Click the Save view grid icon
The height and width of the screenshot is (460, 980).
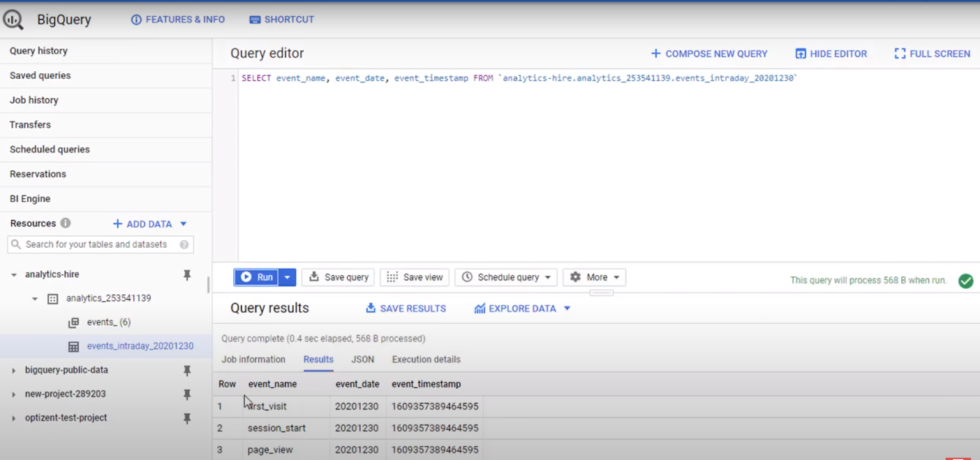point(390,277)
